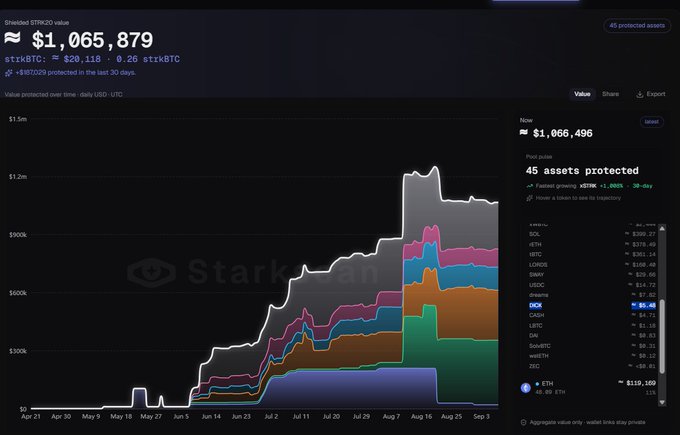Click the $168.40 value for LORDS

point(641,265)
